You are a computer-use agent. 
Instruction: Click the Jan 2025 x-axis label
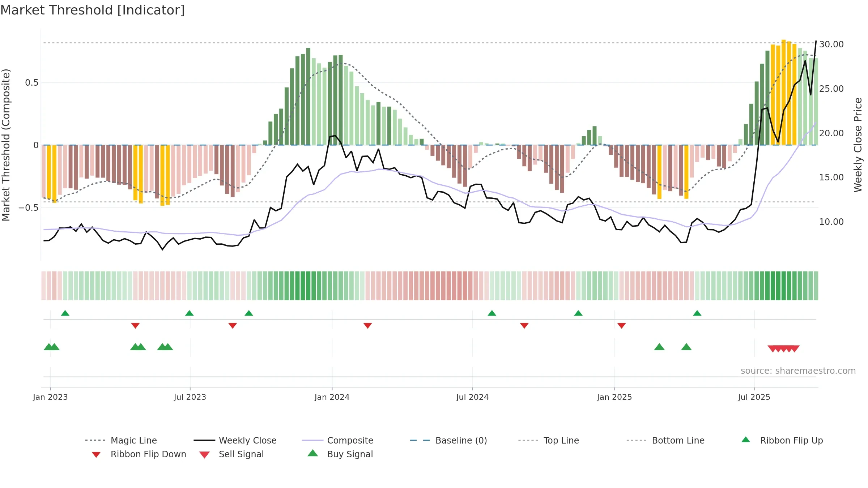(x=614, y=397)
